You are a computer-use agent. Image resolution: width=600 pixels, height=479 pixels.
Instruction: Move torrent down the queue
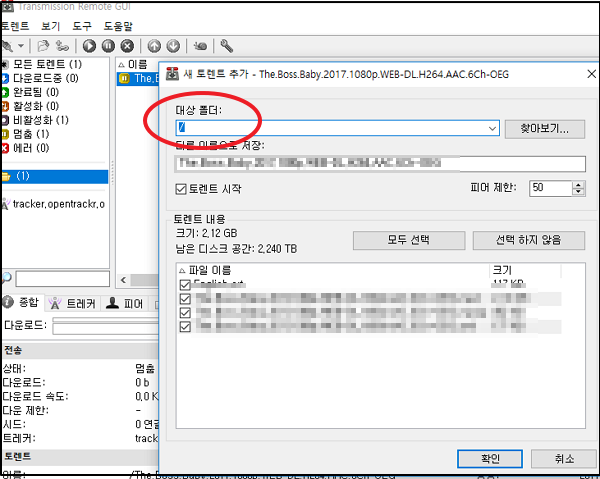point(173,46)
